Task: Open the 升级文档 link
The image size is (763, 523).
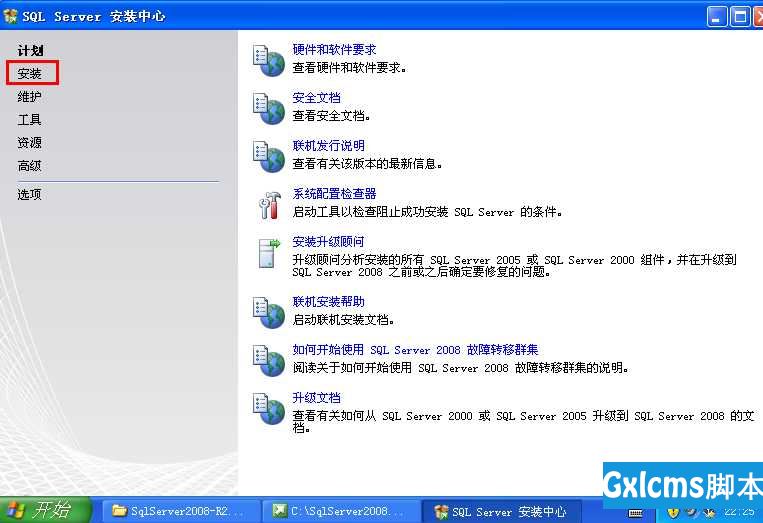Action: 316,398
